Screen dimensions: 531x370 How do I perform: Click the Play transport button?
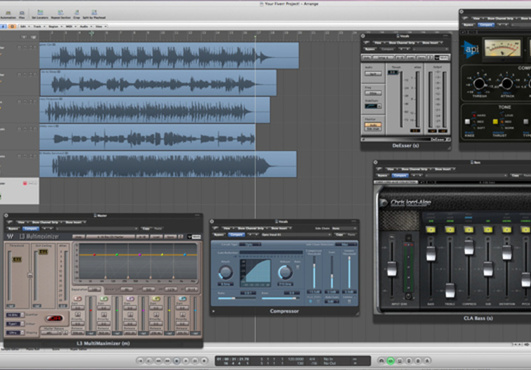[x=186, y=361]
